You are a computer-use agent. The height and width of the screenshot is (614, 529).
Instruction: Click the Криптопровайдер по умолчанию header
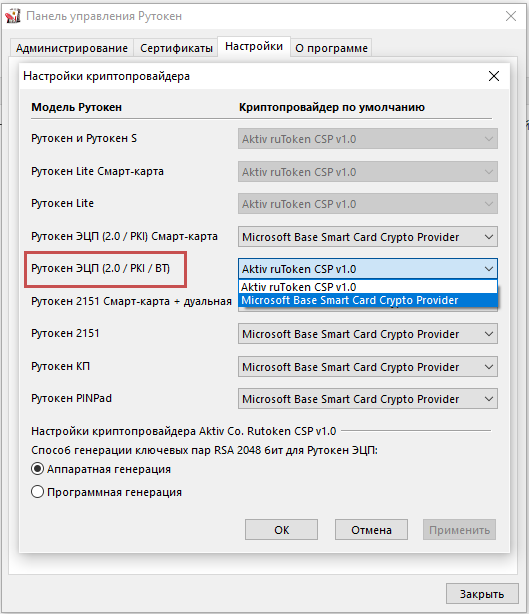(x=332, y=107)
